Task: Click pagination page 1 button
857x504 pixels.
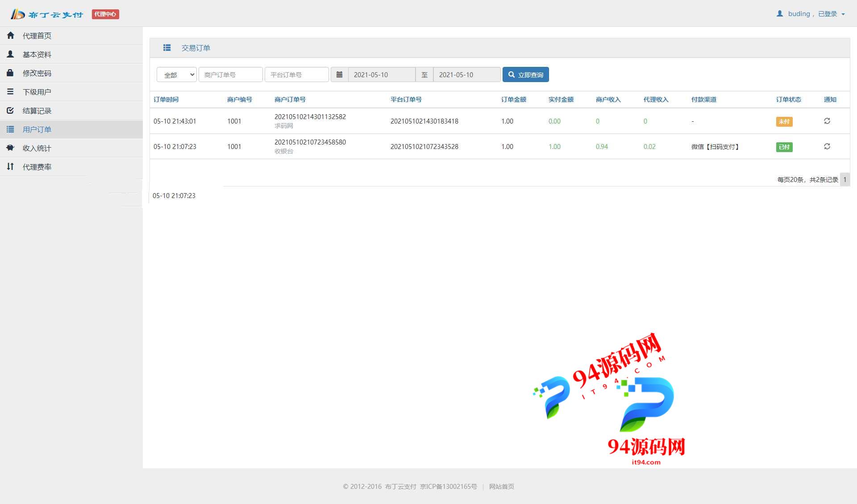Action: 845,179
